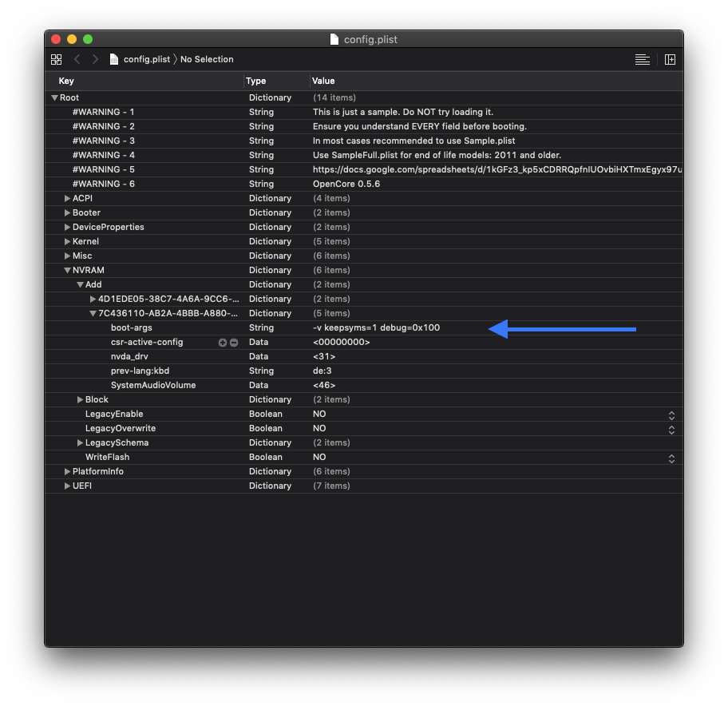Click the go forward arrow
The height and width of the screenshot is (706, 728).
click(x=96, y=59)
